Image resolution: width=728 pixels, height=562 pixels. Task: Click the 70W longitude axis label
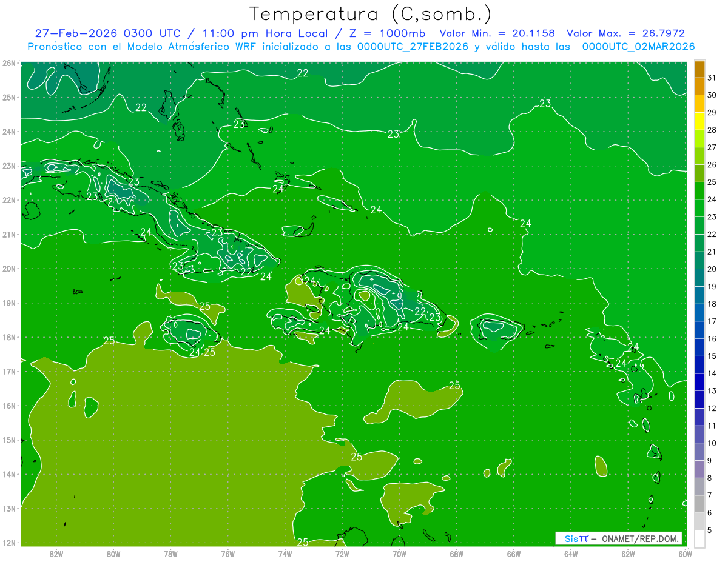click(x=399, y=554)
